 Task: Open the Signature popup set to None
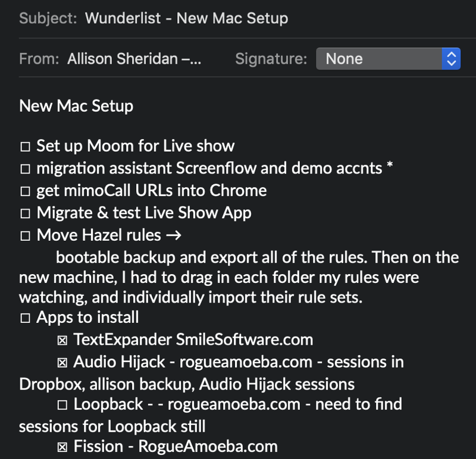(388, 59)
